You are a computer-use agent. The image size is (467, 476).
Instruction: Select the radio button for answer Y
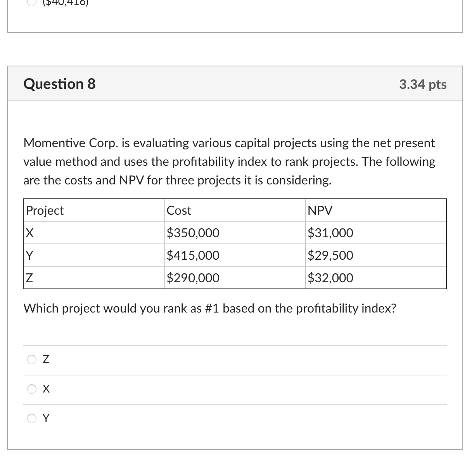(32, 418)
